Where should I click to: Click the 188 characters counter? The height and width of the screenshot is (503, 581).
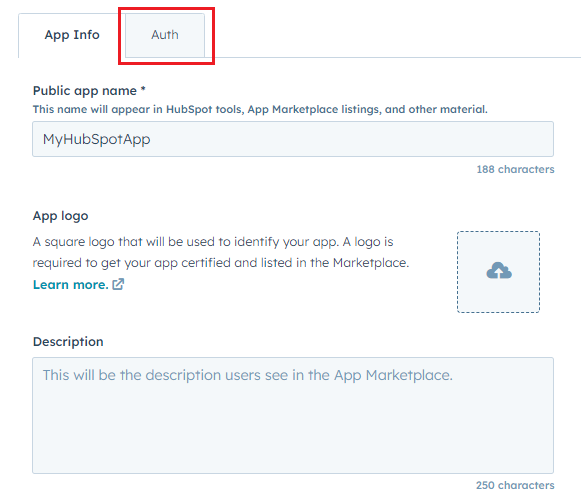pyautogui.click(x=515, y=169)
